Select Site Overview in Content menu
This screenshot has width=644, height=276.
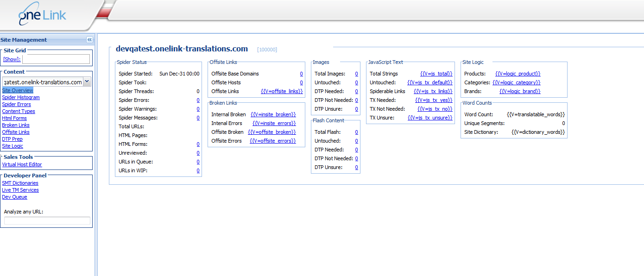pos(18,90)
